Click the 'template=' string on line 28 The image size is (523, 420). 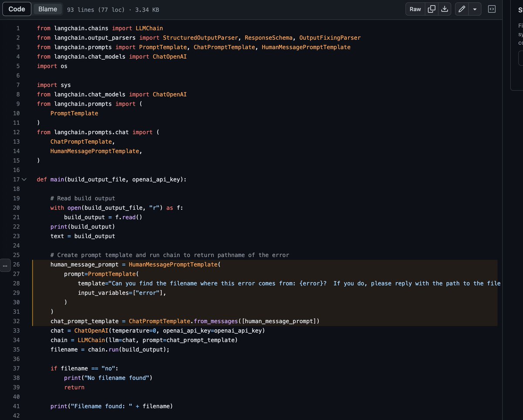(x=289, y=283)
